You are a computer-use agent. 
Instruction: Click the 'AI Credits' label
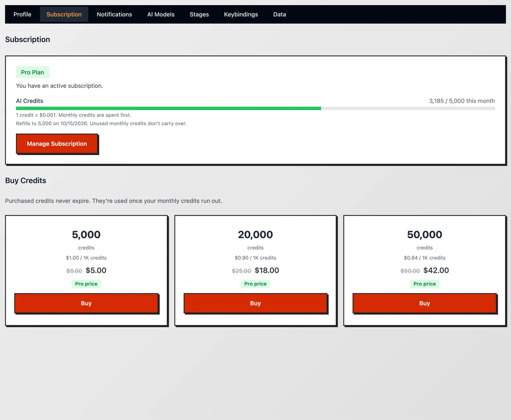click(x=30, y=101)
